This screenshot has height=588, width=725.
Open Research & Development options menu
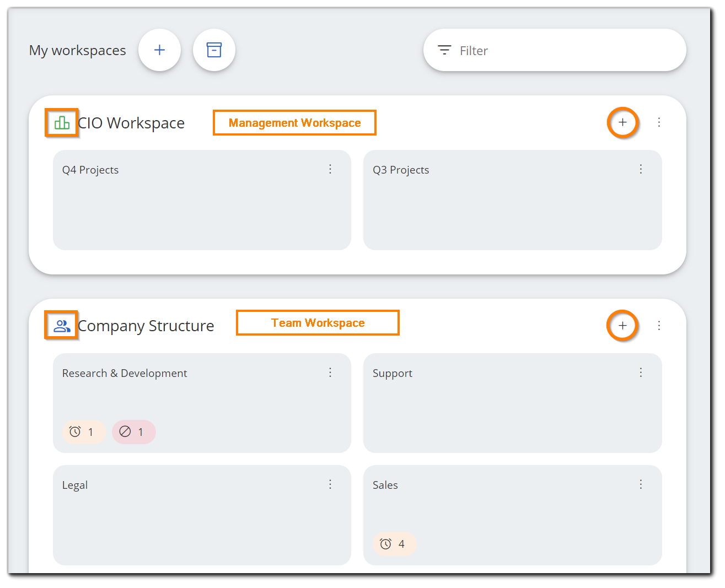point(330,373)
